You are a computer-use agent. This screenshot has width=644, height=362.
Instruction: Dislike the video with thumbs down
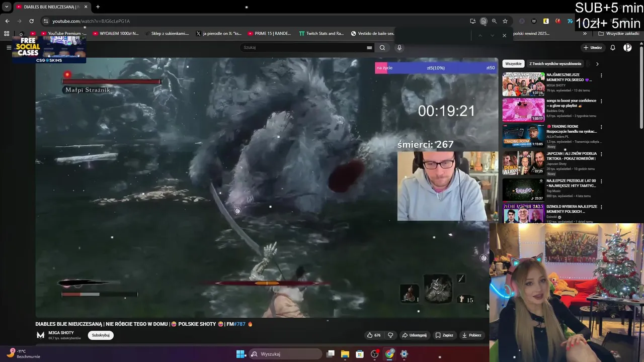point(390,335)
